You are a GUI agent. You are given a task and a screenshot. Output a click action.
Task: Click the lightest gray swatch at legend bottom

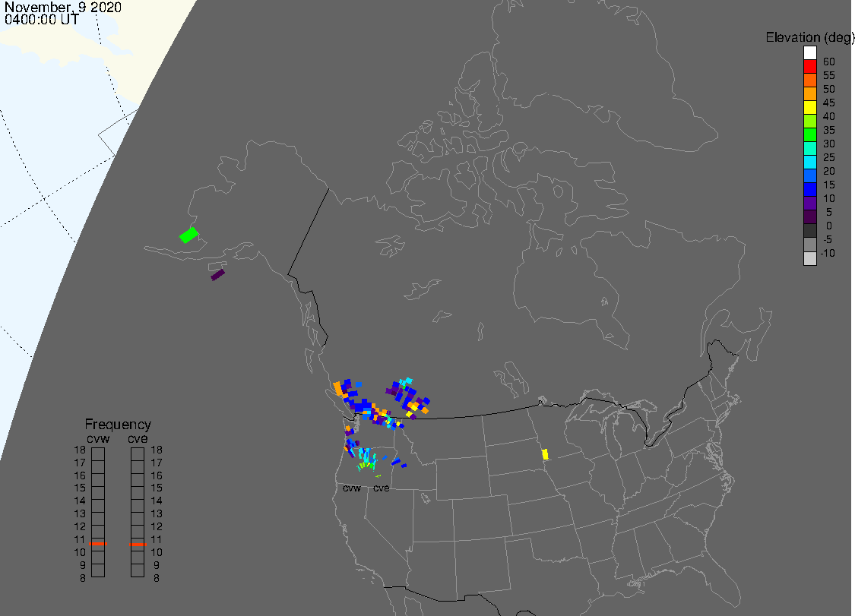(x=809, y=258)
